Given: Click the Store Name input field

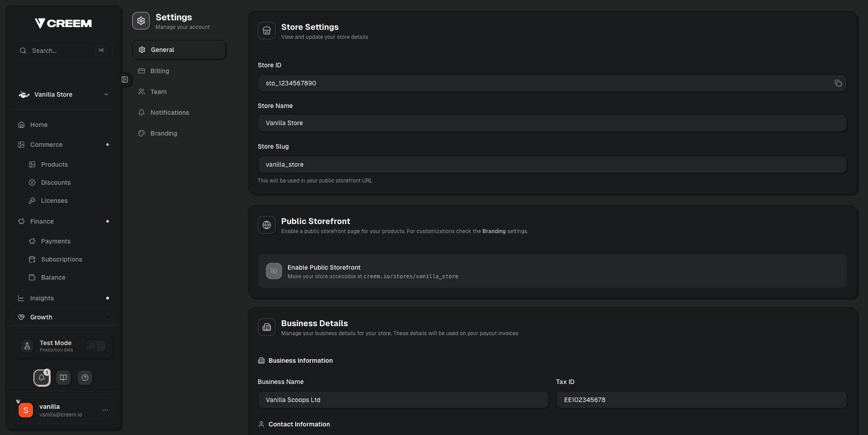Looking at the screenshot, I should (x=552, y=123).
